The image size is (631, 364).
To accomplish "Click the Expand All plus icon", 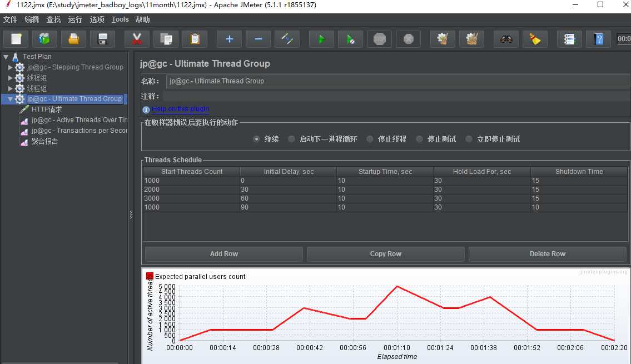I will tap(229, 39).
